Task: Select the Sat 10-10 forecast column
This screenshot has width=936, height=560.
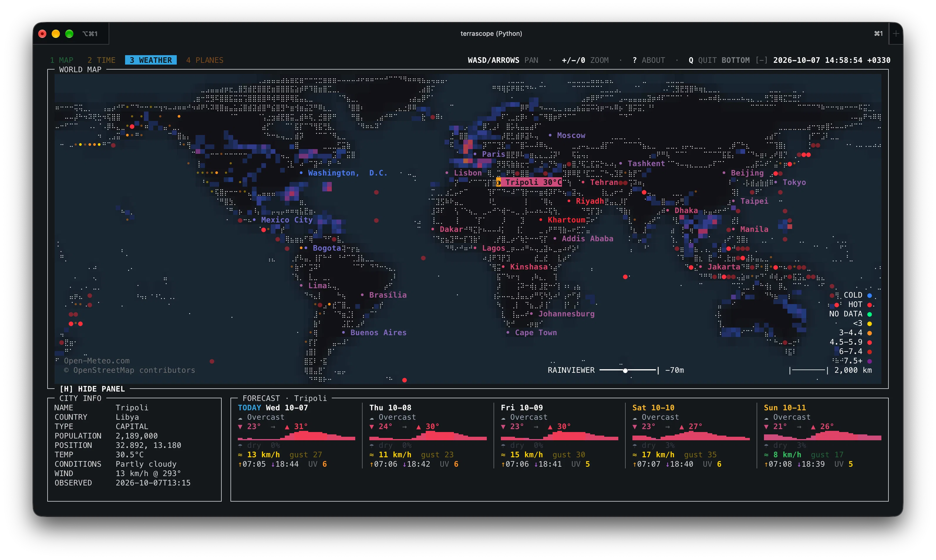Action: (x=691, y=436)
